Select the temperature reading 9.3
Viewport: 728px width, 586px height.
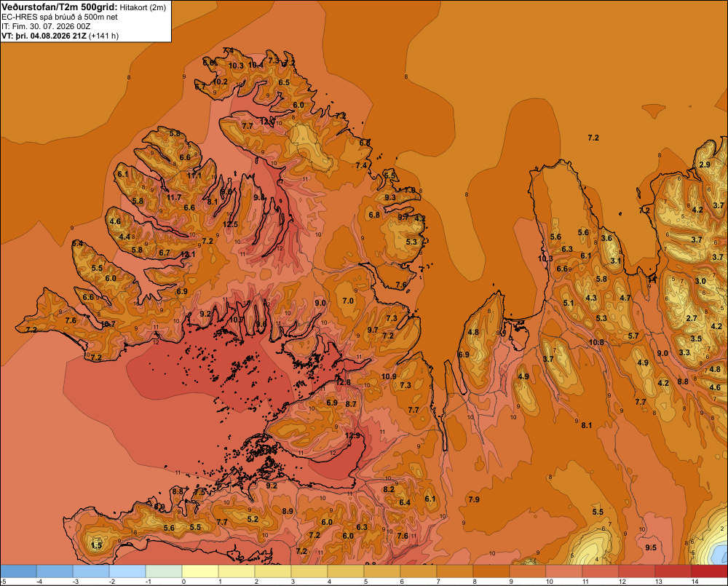390,197
